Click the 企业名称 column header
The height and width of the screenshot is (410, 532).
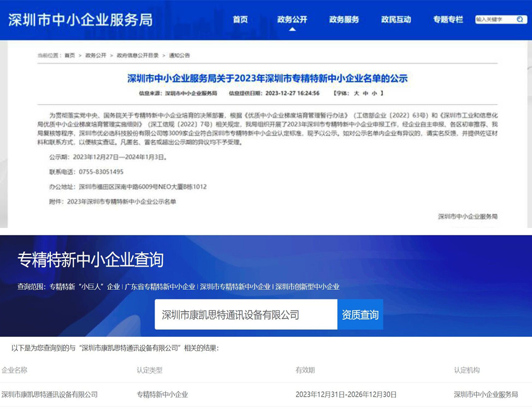[14, 370]
